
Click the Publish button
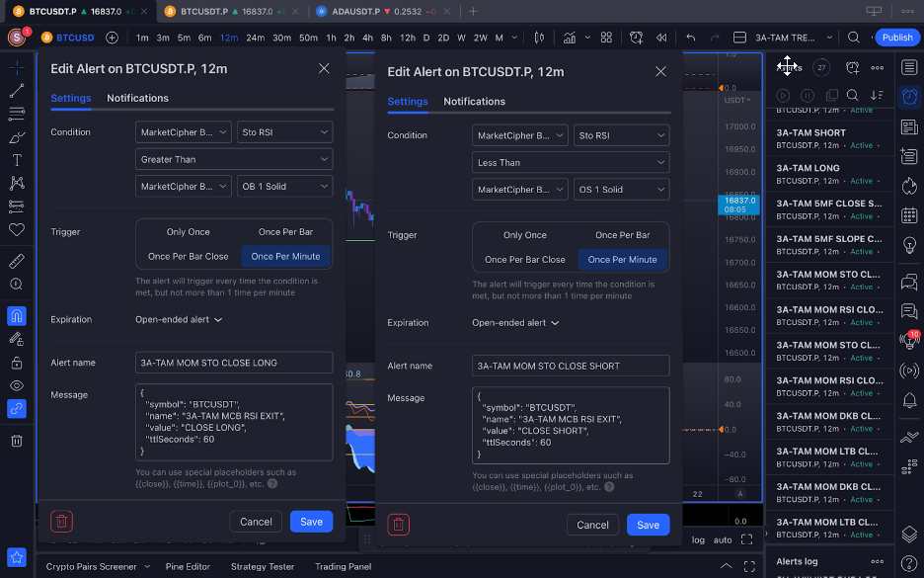pyautogui.click(x=897, y=38)
